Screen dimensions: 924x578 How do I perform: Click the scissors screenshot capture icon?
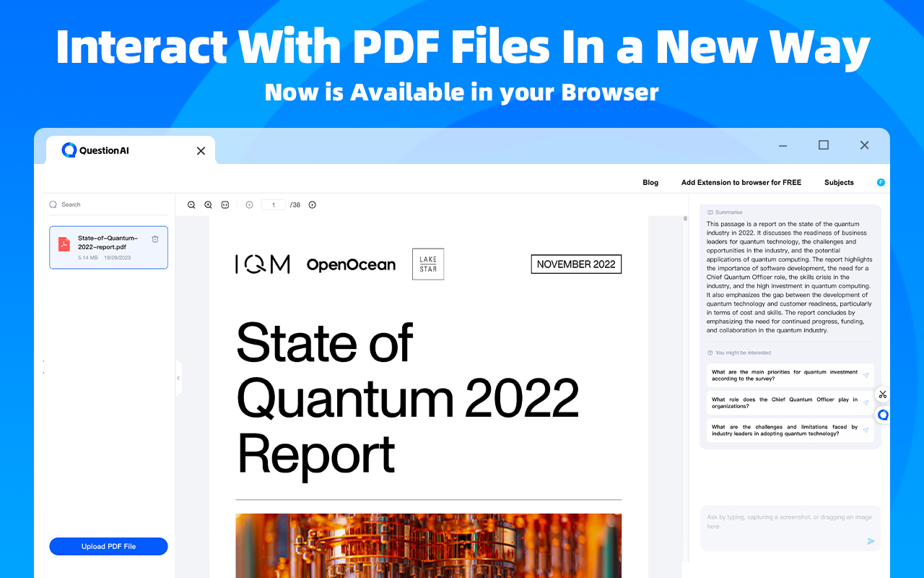coord(882,394)
